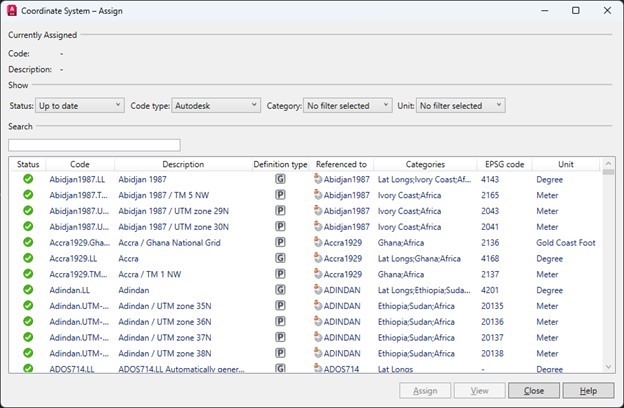
Task: Click the list scrollbar up arrow
Action: [x=608, y=163]
